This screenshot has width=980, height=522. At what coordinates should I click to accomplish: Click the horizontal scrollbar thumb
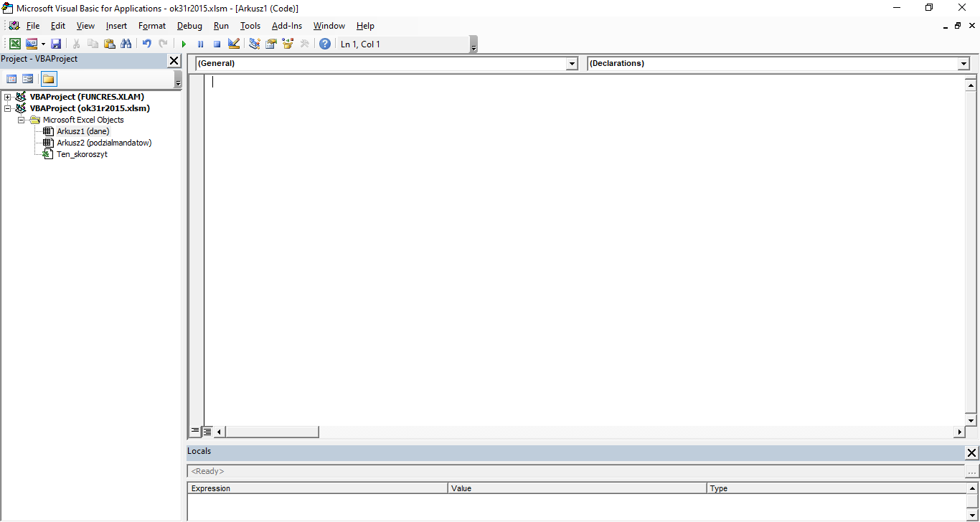[x=272, y=432]
